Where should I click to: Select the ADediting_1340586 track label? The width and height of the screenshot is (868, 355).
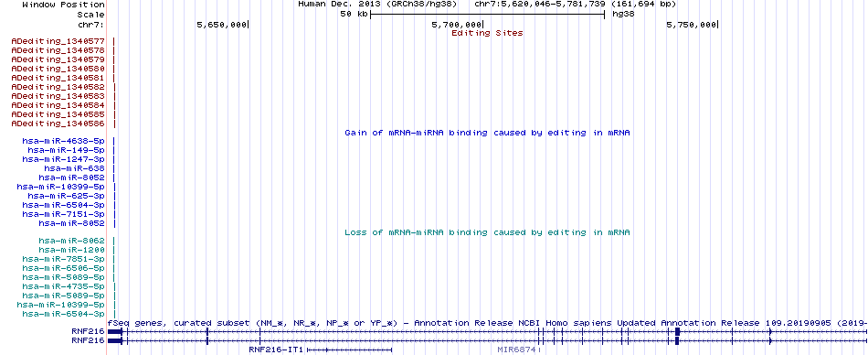point(58,124)
